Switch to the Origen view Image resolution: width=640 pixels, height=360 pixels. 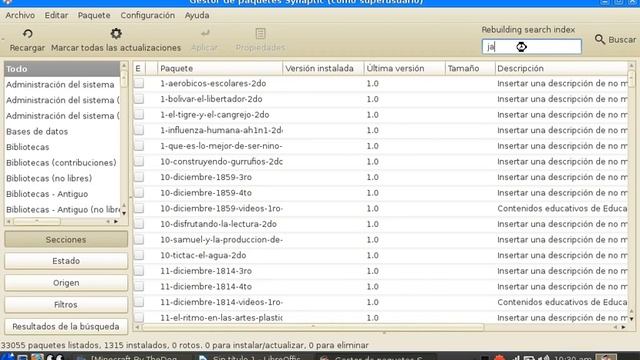point(66,282)
